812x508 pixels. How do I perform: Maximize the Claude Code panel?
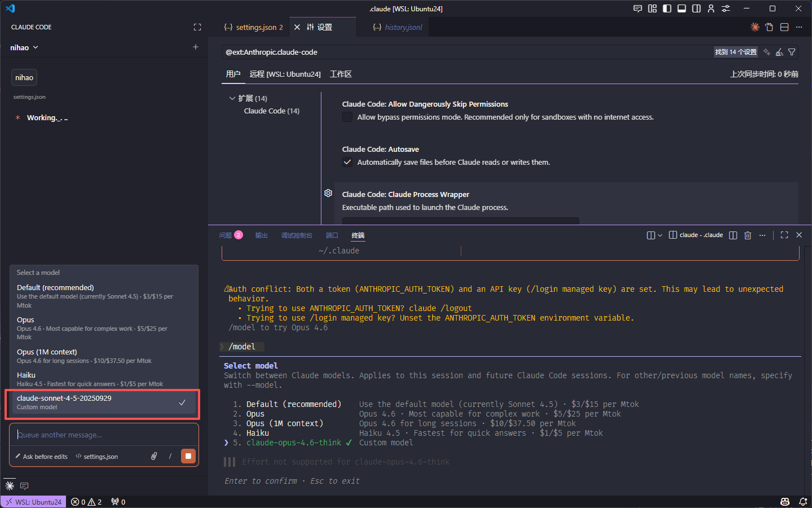pyautogui.click(x=197, y=27)
